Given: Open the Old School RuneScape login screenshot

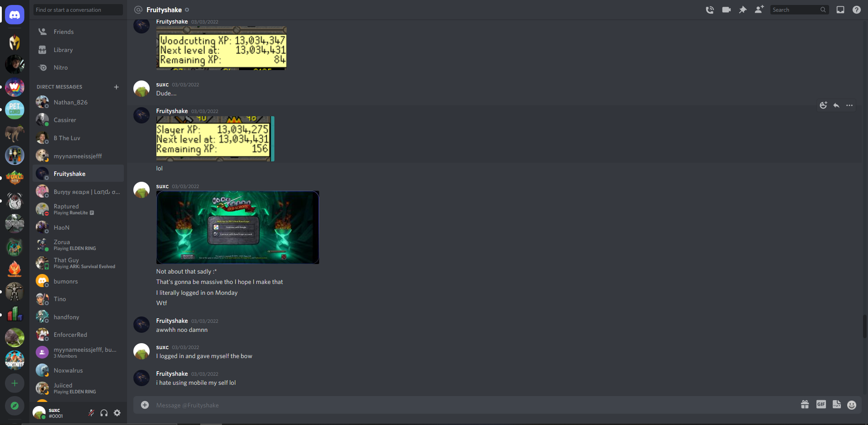Looking at the screenshot, I should 238,227.
